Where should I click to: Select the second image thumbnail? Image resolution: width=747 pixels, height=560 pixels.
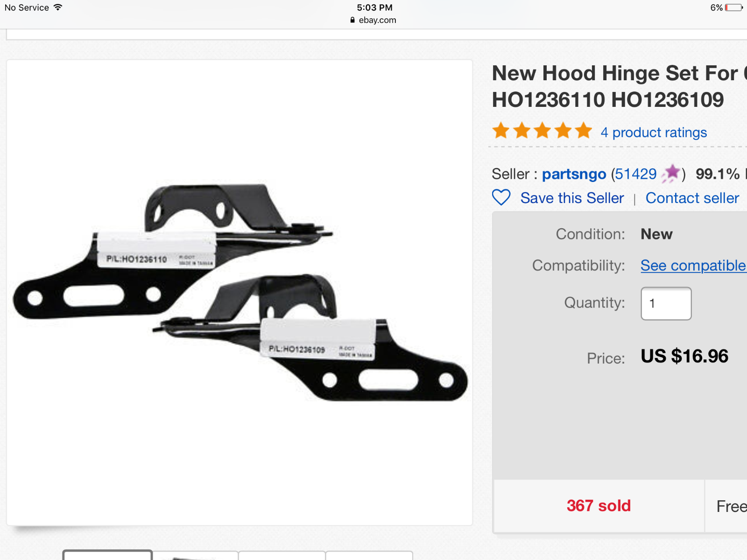pos(196,555)
